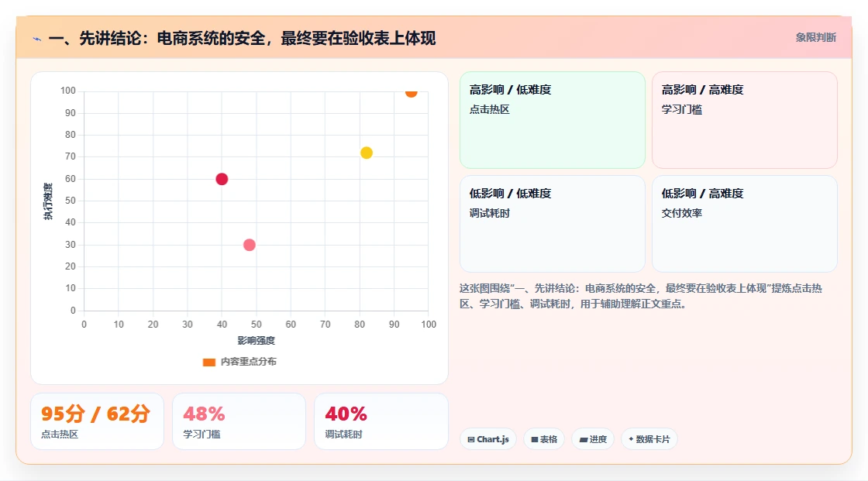Click the 48% 学习门槛 metric card
This screenshot has height=481, width=868.
(x=239, y=421)
